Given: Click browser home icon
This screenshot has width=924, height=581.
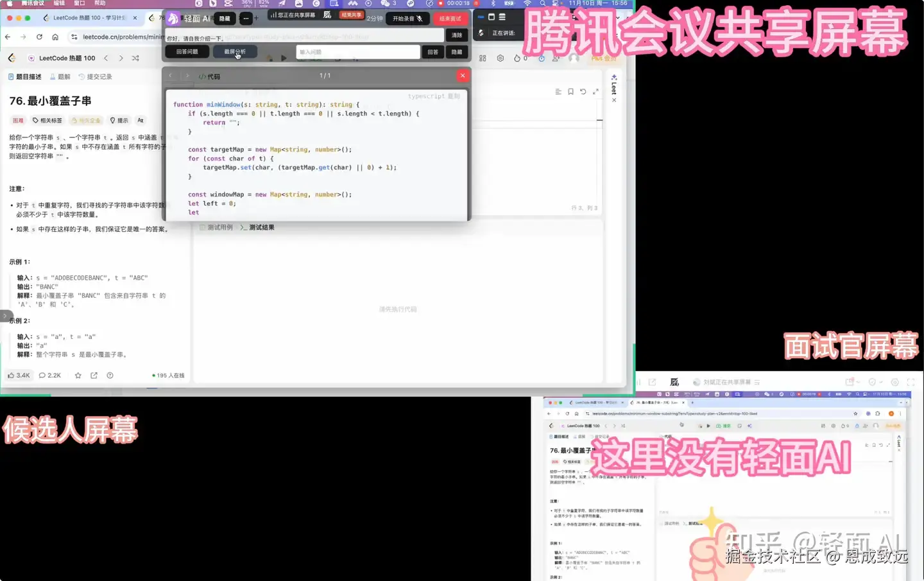Looking at the screenshot, I should tap(55, 37).
